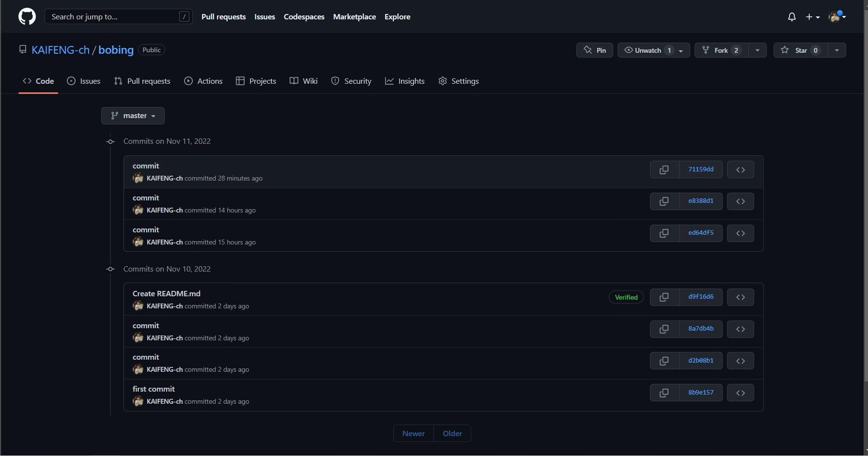Open the bobing repository link
This screenshot has height=456, width=868.
pyautogui.click(x=116, y=50)
